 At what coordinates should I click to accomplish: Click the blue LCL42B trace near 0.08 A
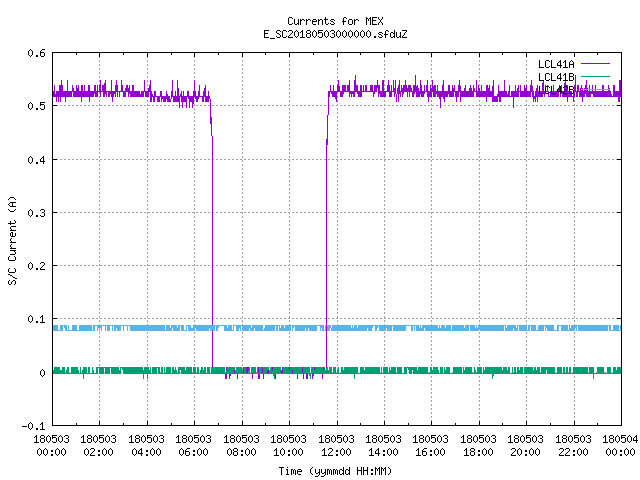337,328
